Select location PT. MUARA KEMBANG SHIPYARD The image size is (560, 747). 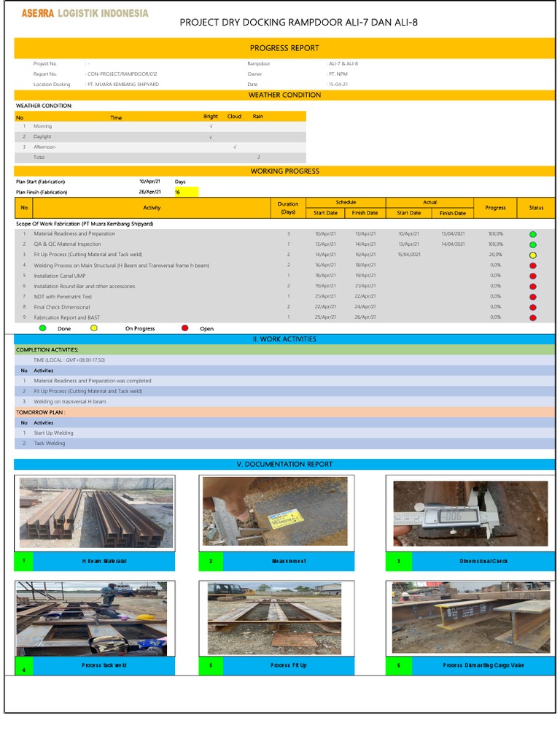click(x=123, y=85)
